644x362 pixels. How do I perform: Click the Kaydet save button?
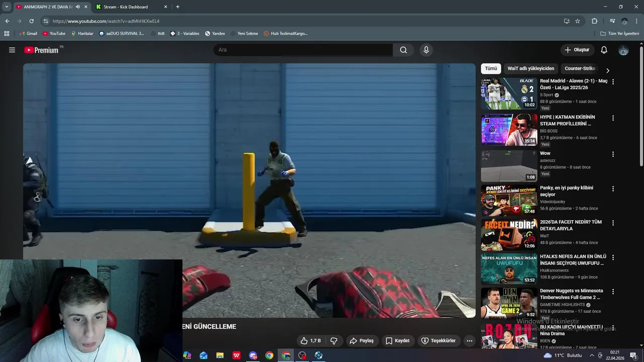pos(397,340)
